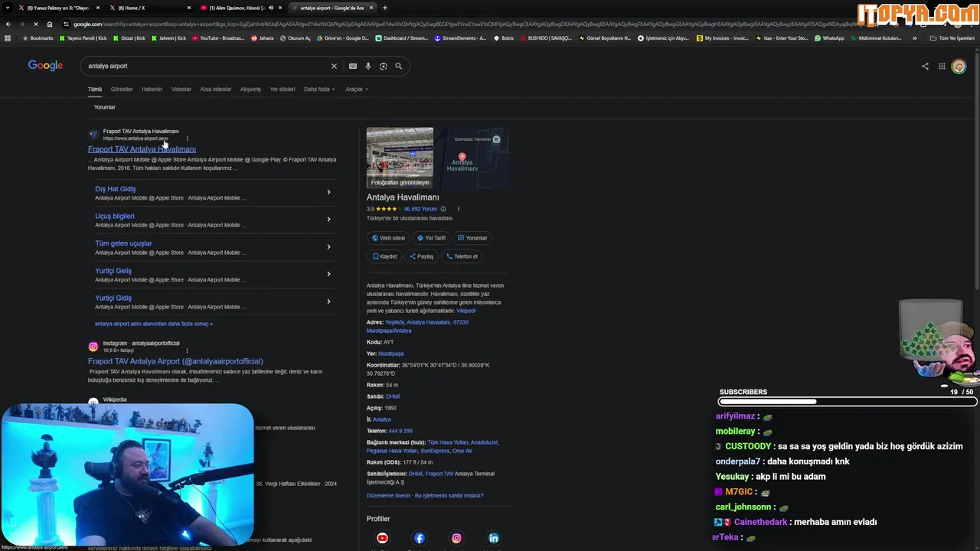The image size is (980, 551).
Task: Click the browser back arrow
Action: click(x=8, y=24)
